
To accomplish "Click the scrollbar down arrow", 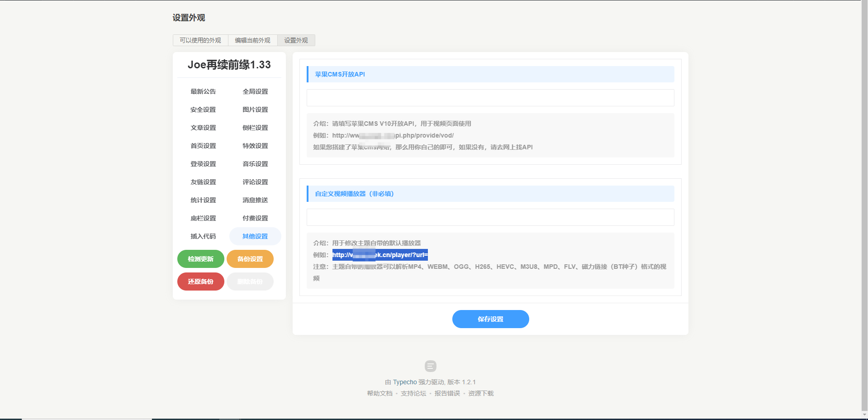I will coord(864,415).
